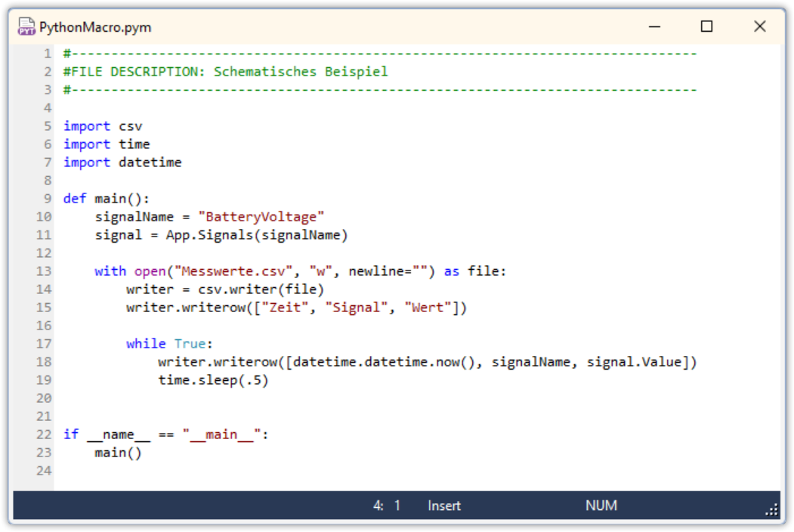Click 'datetime.datetime.now()' in line 18
The width and height of the screenshot is (794, 532).
(x=384, y=362)
